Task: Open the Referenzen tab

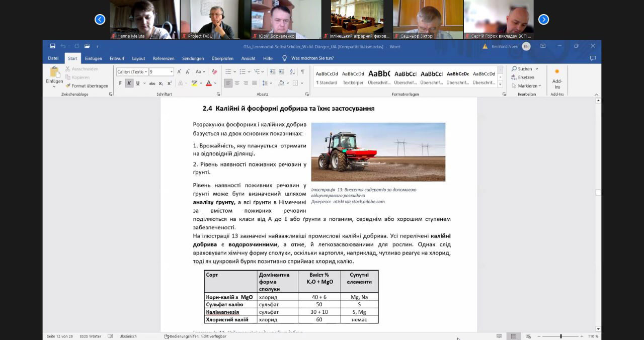Action: coord(164,58)
